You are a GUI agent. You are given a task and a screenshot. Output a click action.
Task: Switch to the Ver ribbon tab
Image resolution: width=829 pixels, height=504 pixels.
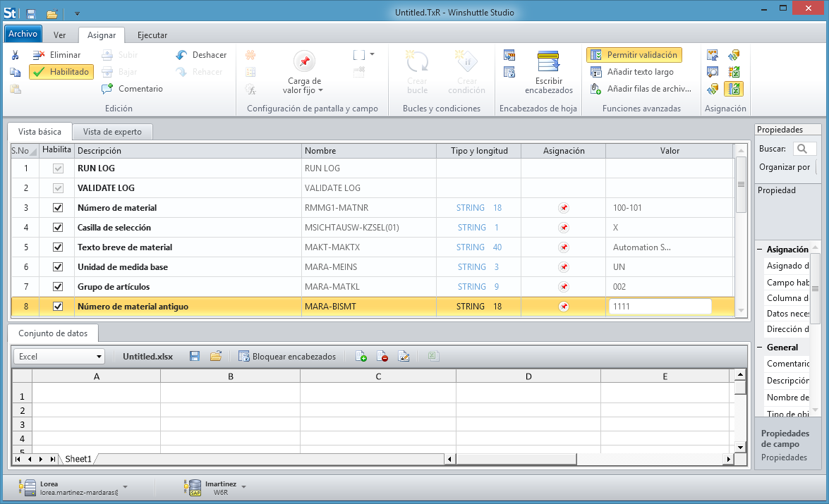[60, 35]
